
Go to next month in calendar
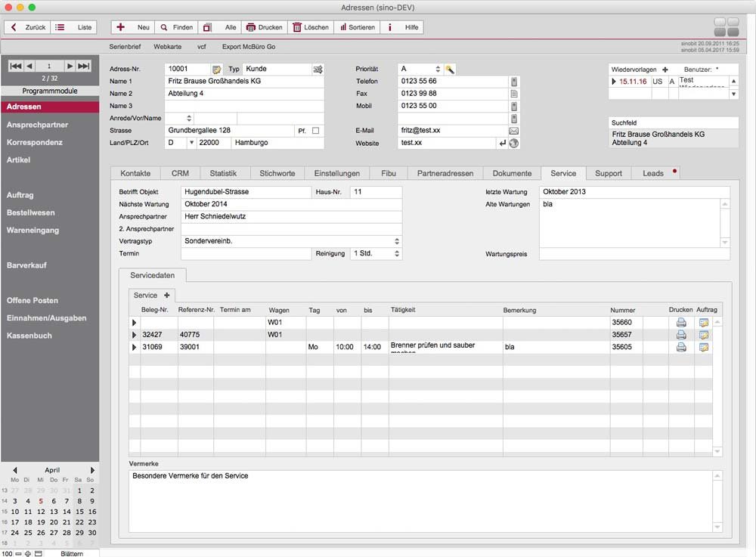click(x=93, y=470)
